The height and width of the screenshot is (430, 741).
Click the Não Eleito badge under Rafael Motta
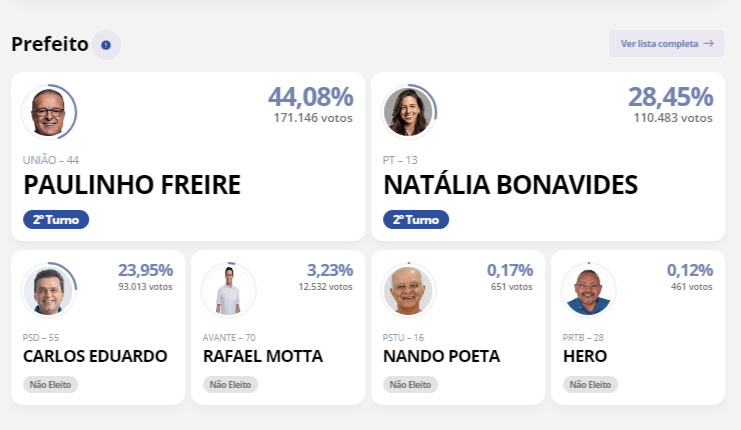tap(230, 384)
